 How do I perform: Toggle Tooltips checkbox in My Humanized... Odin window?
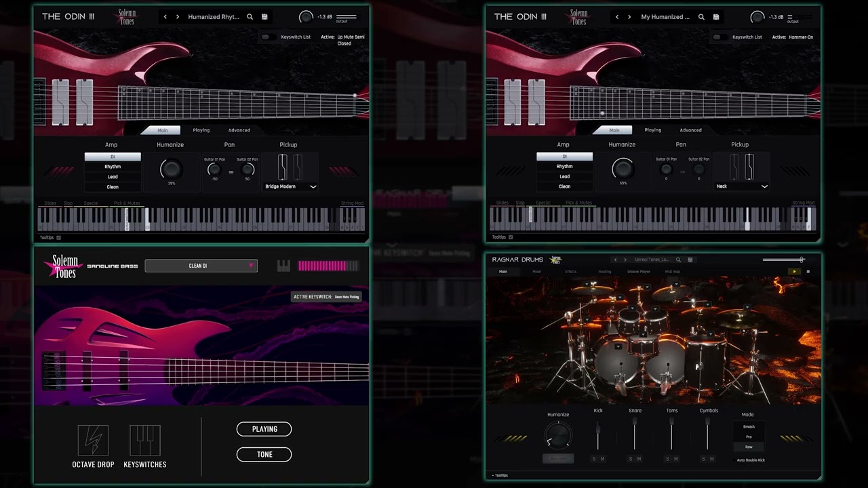tap(511, 237)
